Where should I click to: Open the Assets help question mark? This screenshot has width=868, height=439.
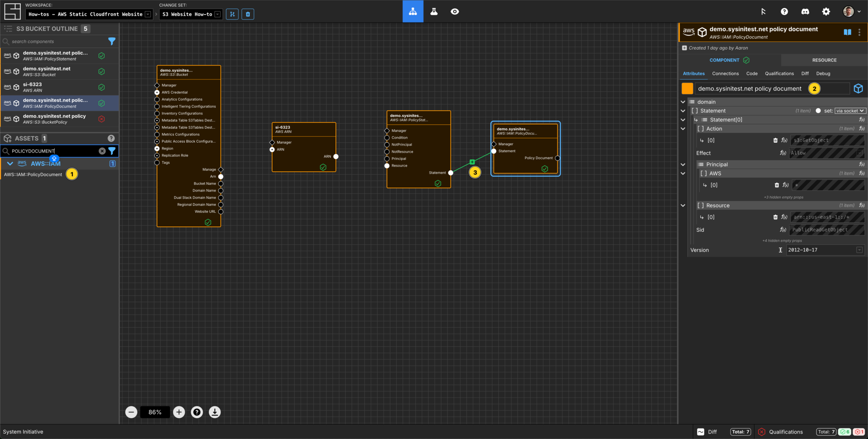pos(111,138)
